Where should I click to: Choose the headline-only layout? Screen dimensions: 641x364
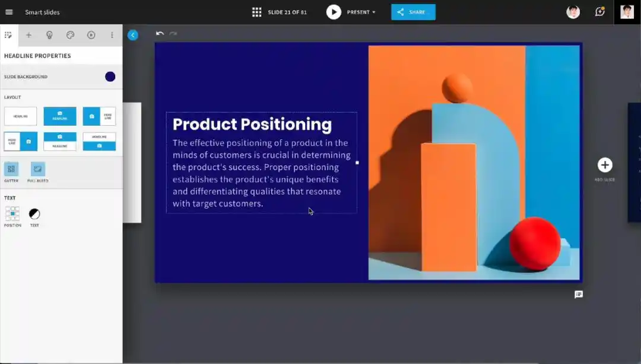(x=20, y=116)
